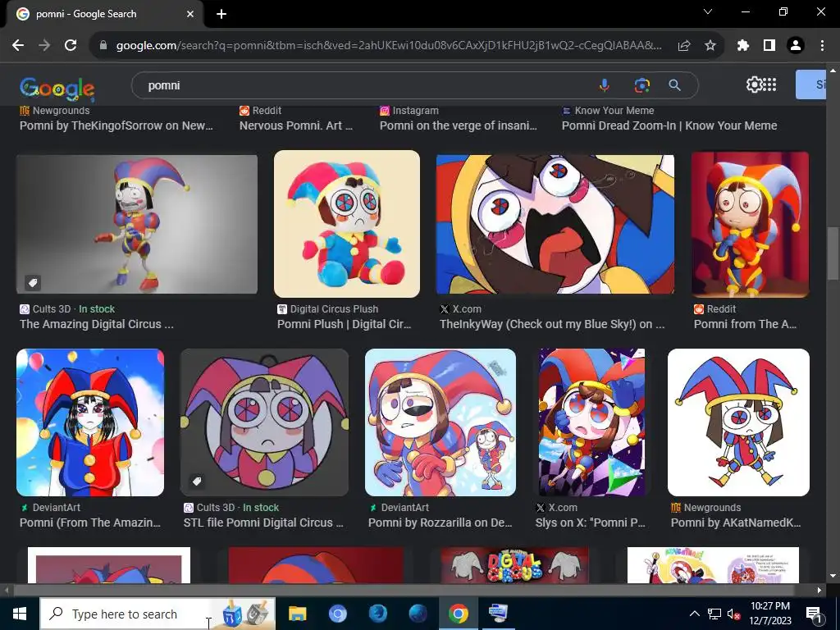Open link TheInkyWay (Check out my Blue Sky!)
Image resolution: width=840 pixels, height=630 pixels.
pos(552,324)
